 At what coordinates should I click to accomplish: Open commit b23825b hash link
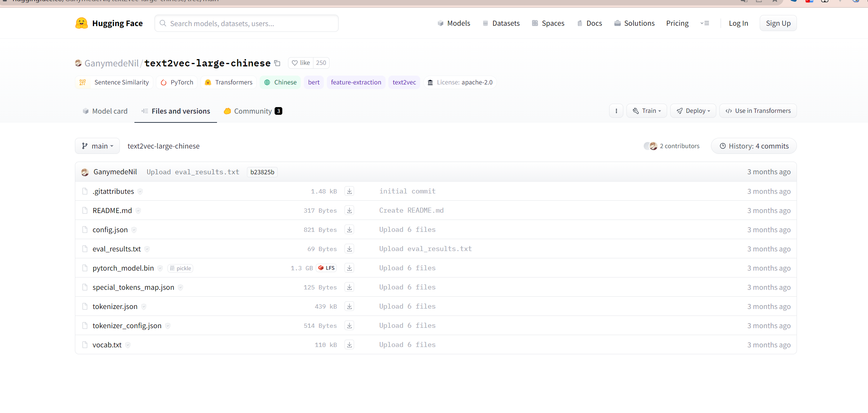pyautogui.click(x=262, y=172)
